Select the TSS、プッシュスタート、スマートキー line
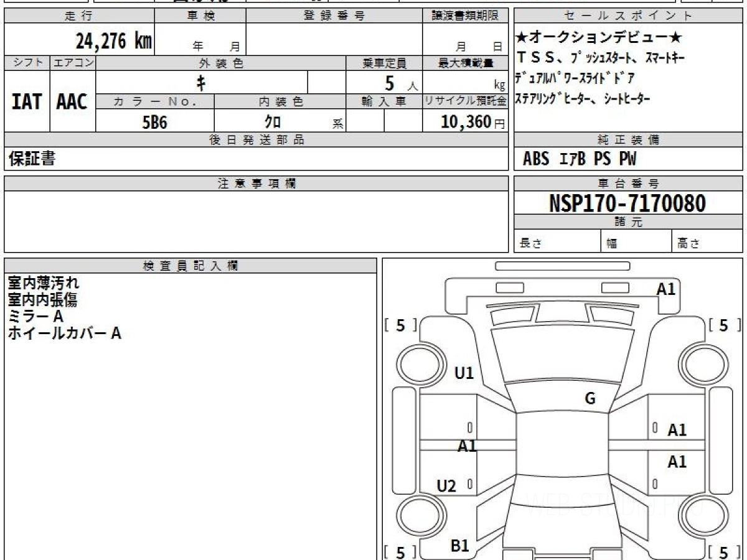 click(x=601, y=58)
